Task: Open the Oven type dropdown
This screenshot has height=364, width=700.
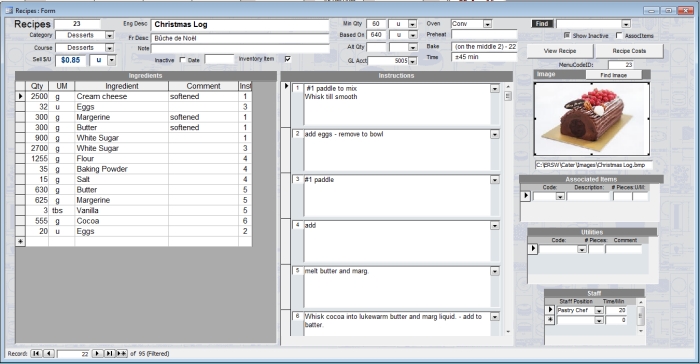Action: click(x=488, y=24)
